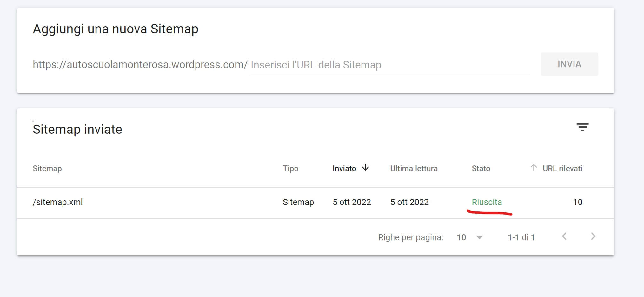
Task: Sort by the Tipo column header
Action: 290,169
